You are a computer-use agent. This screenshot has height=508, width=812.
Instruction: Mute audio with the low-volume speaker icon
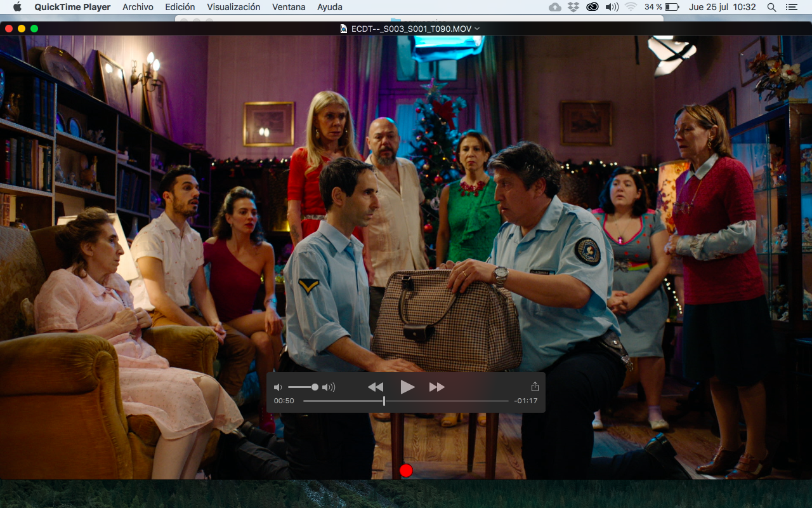[278, 387]
